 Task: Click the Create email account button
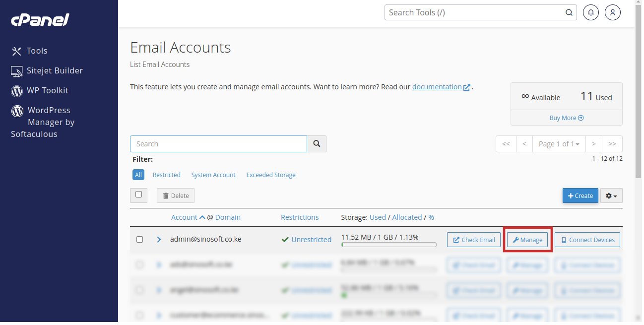(x=580, y=195)
